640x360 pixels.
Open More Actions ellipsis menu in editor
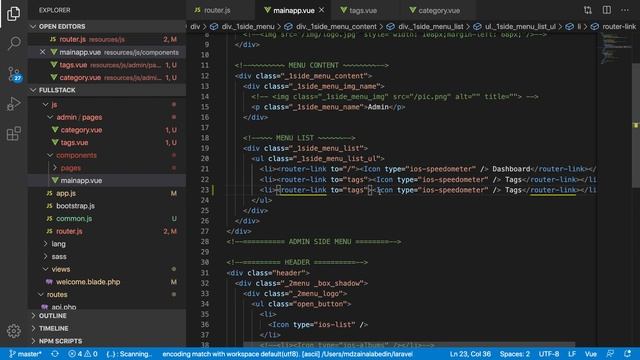point(625,10)
